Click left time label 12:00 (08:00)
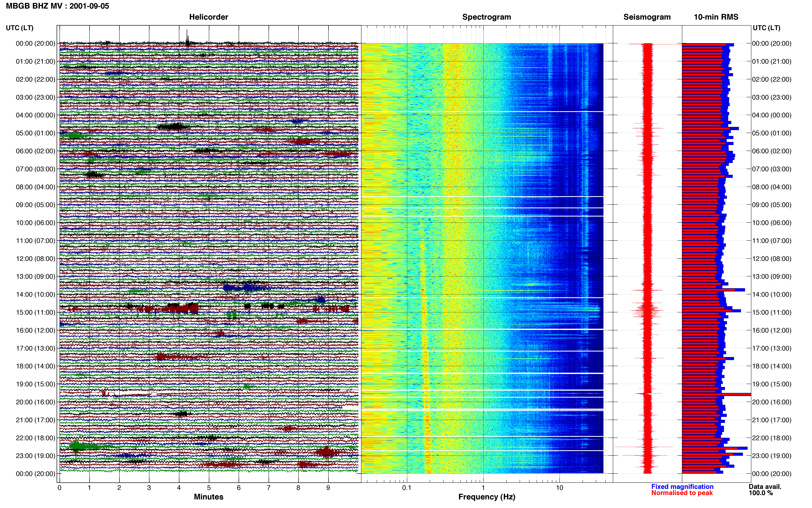The width and height of the screenshot is (812, 508). 36,259
